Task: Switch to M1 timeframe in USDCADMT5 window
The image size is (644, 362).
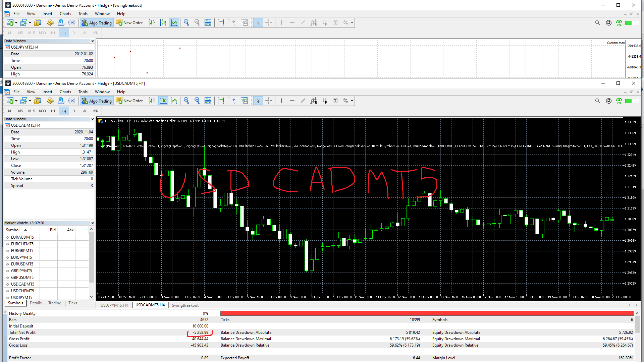Action: point(10,111)
